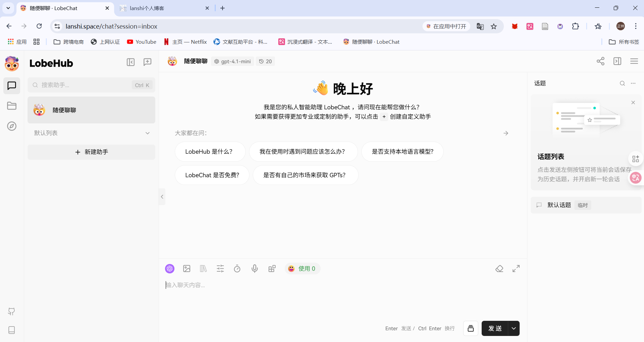644x342 pixels.
Task: Click the model selection icon in toolbar
Action: click(x=170, y=268)
